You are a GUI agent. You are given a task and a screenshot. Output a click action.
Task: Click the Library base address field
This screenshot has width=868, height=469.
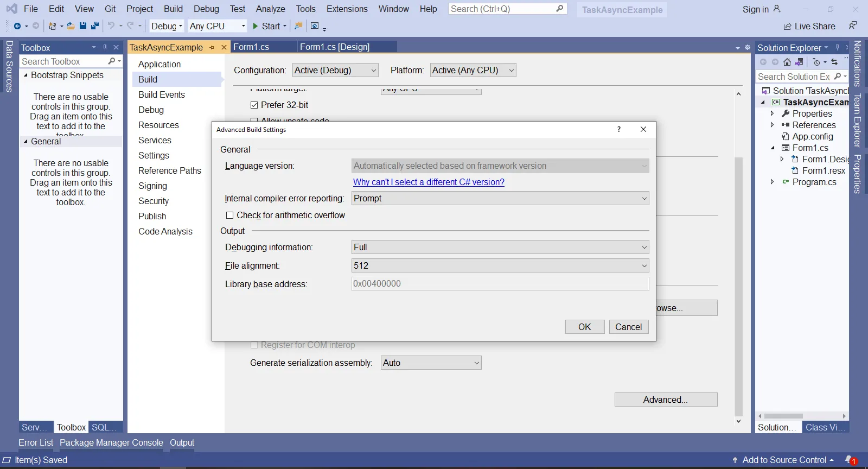pos(500,284)
